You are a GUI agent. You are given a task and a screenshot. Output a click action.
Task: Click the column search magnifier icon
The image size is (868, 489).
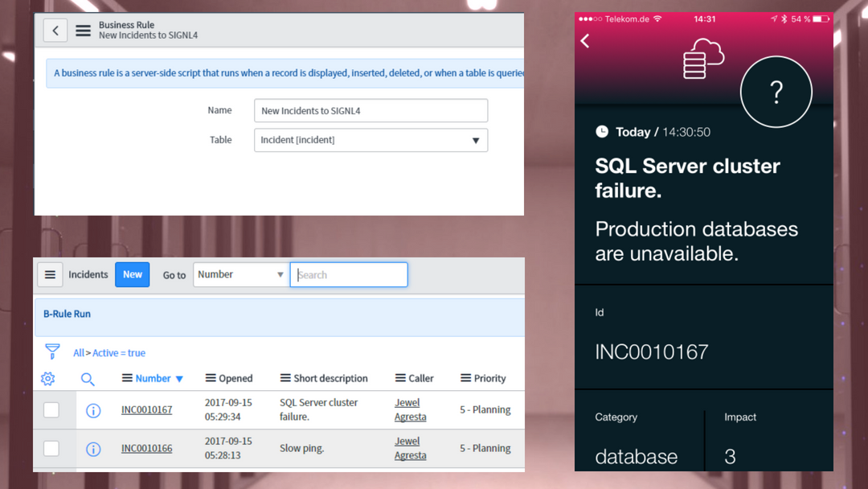click(88, 379)
